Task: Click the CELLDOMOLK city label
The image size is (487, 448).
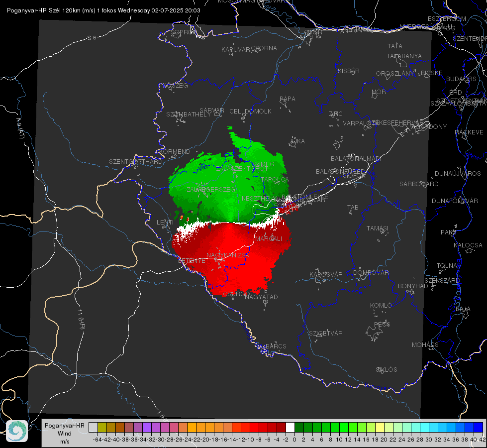Action: (x=250, y=112)
